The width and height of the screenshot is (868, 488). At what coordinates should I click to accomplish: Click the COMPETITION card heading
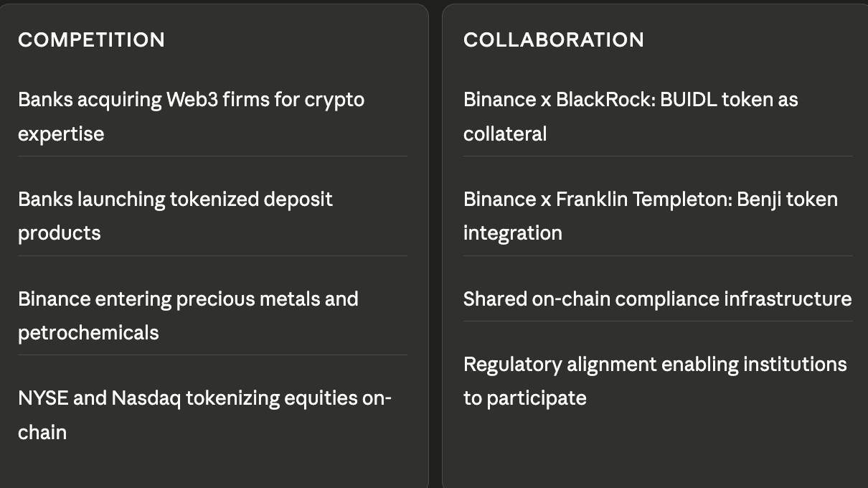[x=91, y=39]
